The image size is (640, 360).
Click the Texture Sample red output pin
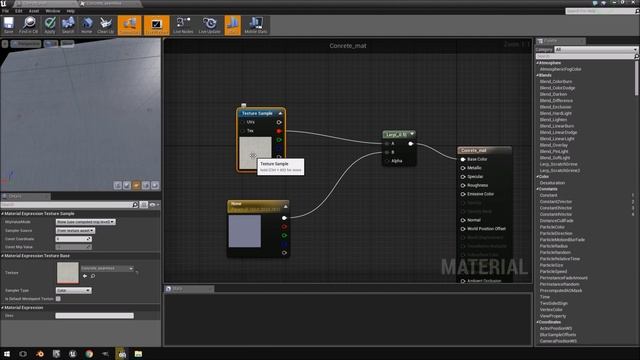[x=279, y=131]
